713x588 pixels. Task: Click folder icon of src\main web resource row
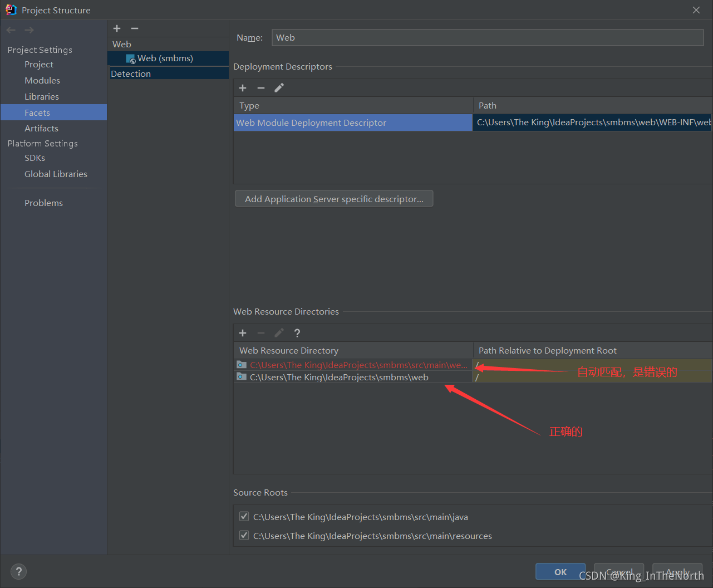click(242, 365)
